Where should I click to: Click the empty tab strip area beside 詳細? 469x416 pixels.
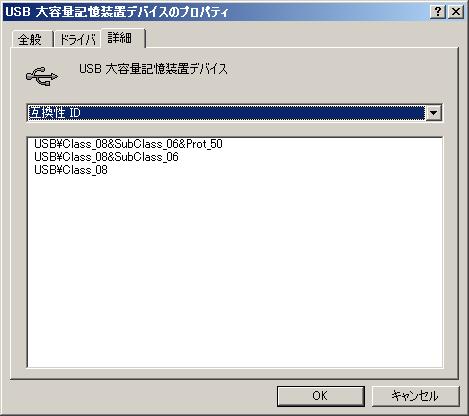pyautogui.click(x=300, y=38)
